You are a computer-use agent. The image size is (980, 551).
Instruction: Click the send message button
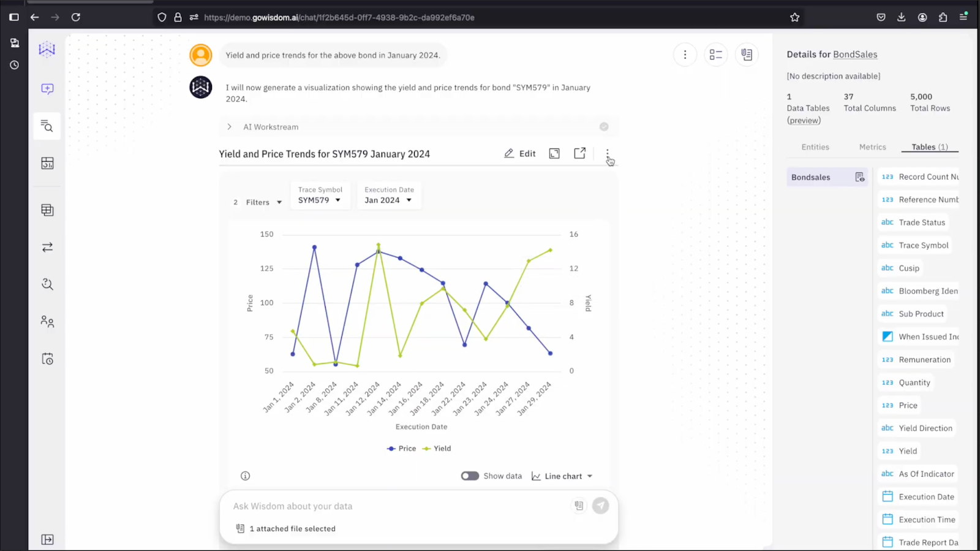tap(600, 506)
